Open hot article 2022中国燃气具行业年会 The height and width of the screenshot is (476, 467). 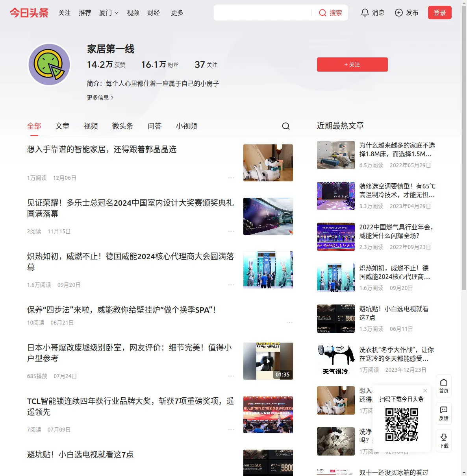pyautogui.click(x=396, y=231)
